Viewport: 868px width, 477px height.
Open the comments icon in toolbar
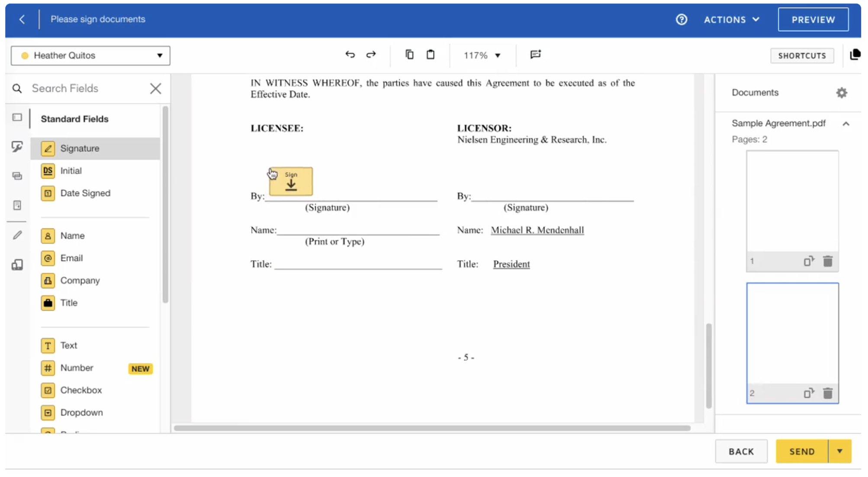[535, 55]
